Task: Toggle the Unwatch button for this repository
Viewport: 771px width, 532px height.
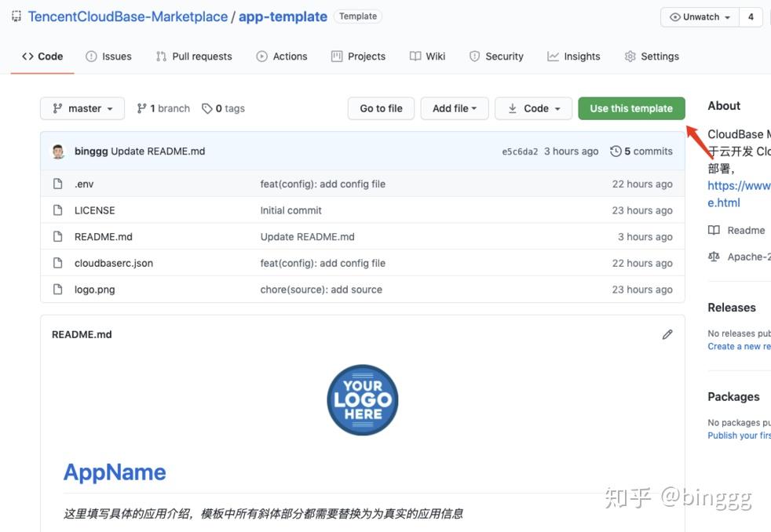Action: (699, 17)
